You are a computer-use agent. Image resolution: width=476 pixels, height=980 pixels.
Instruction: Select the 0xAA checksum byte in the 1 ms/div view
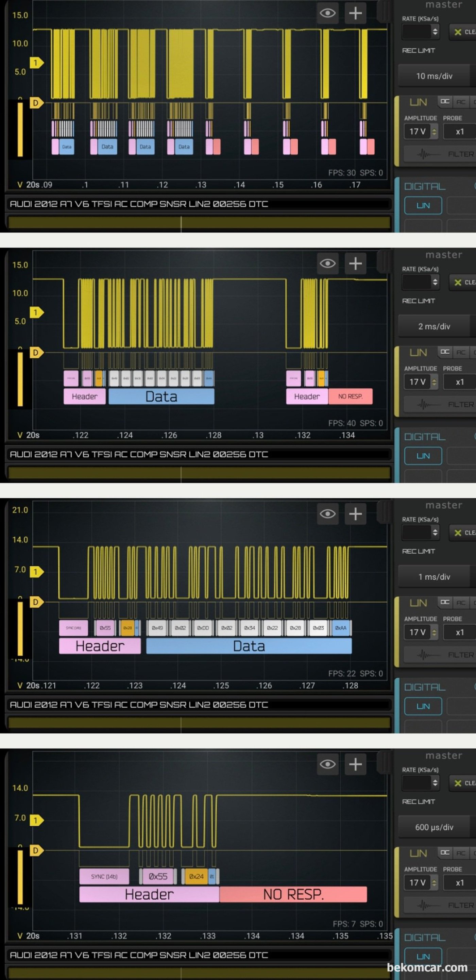pos(341,628)
